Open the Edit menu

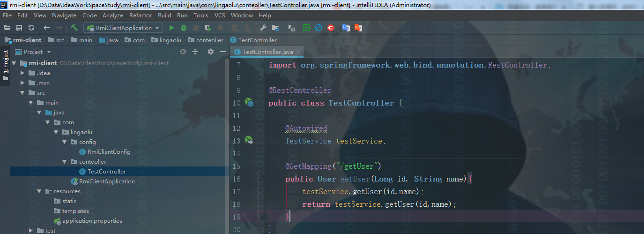click(x=22, y=15)
